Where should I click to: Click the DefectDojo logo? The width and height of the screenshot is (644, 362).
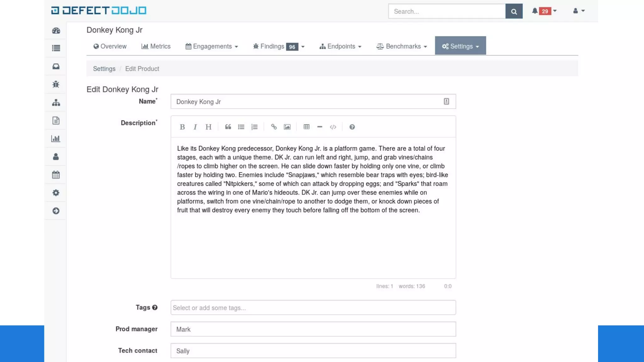click(99, 10)
